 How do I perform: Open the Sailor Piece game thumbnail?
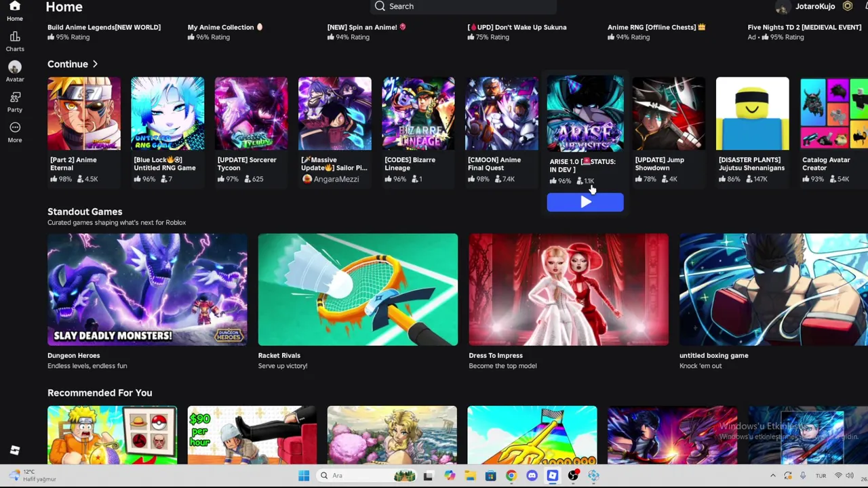tap(335, 113)
